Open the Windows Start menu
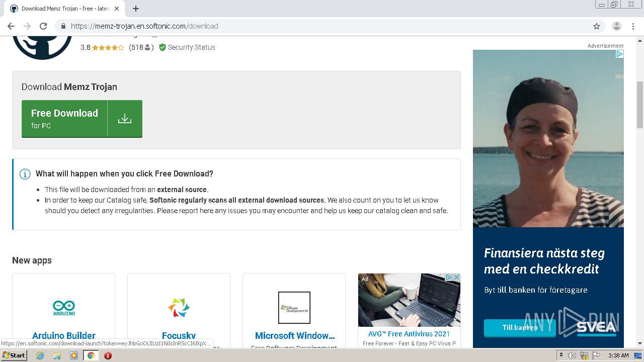Screen dimensions: 644x362 click(14, 355)
